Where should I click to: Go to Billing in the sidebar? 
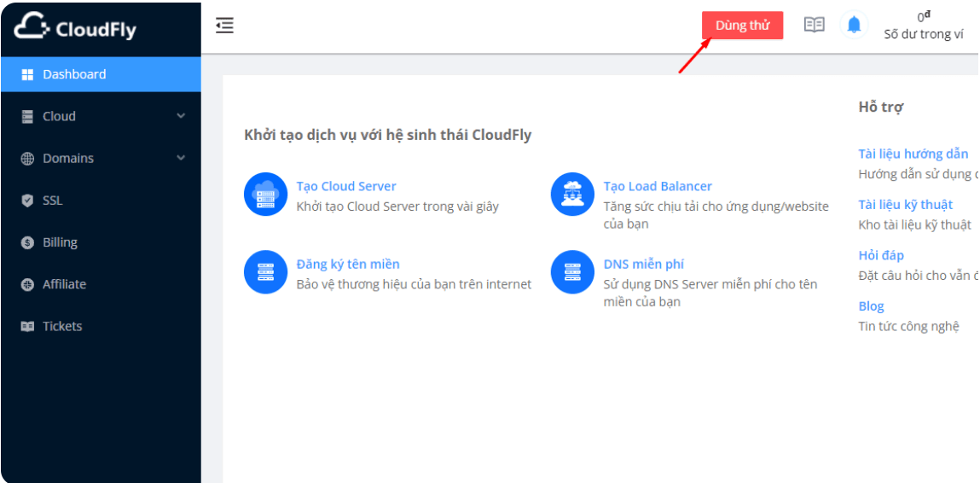point(60,242)
